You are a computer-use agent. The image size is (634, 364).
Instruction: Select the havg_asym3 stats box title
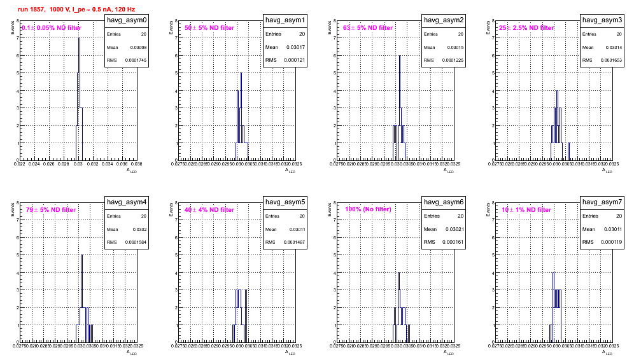tap(602, 20)
